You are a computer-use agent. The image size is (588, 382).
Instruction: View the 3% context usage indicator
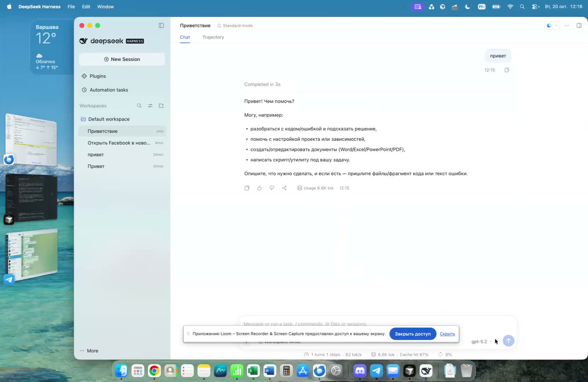(x=445, y=354)
